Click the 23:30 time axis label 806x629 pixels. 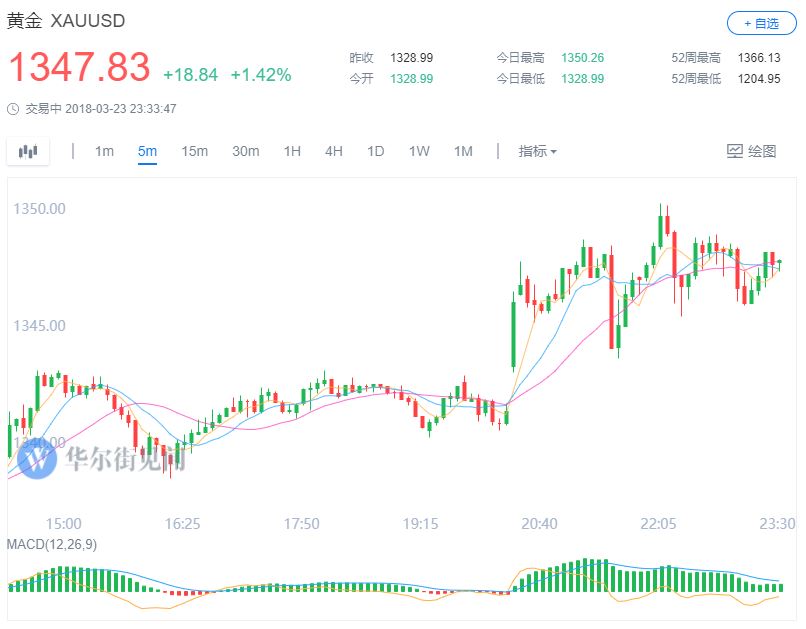(777, 524)
